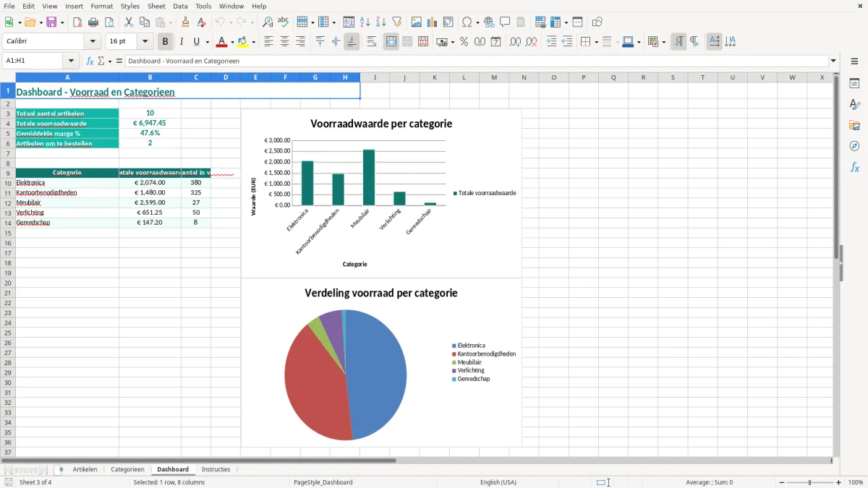Switch to Categorieen sheet tab
Screen dimensions: 868x488
click(x=127, y=469)
